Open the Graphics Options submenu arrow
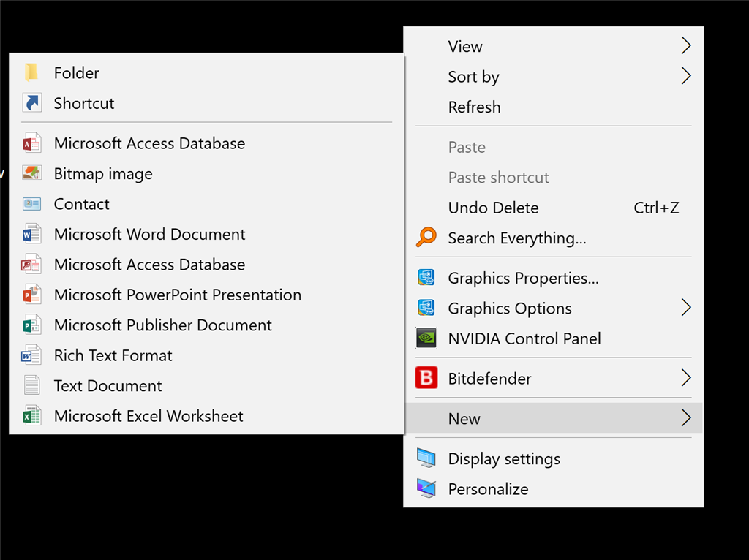749x560 pixels. [685, 308]
